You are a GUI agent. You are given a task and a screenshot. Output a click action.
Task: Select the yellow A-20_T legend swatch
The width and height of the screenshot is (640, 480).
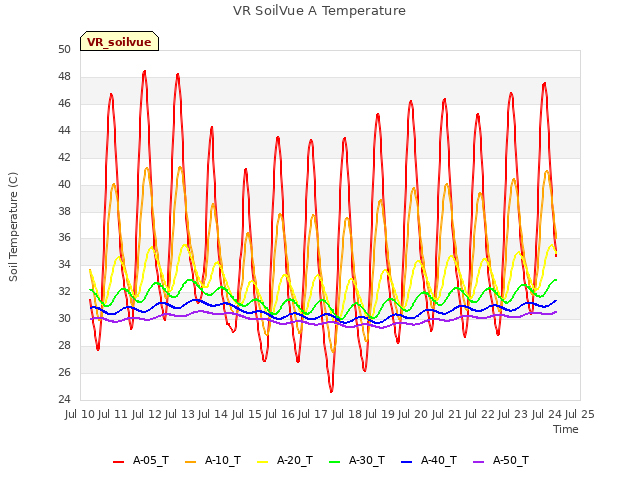[262, 462]
